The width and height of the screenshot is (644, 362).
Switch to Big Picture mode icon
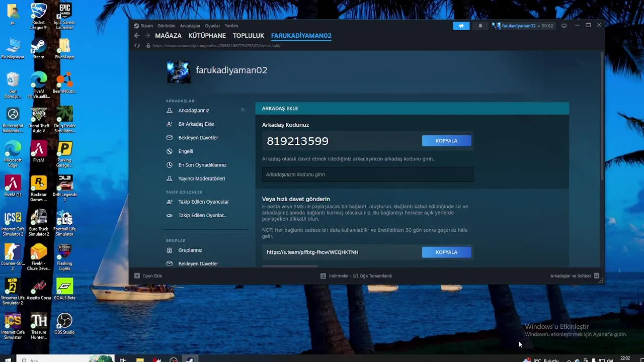[x=564, y=26]
